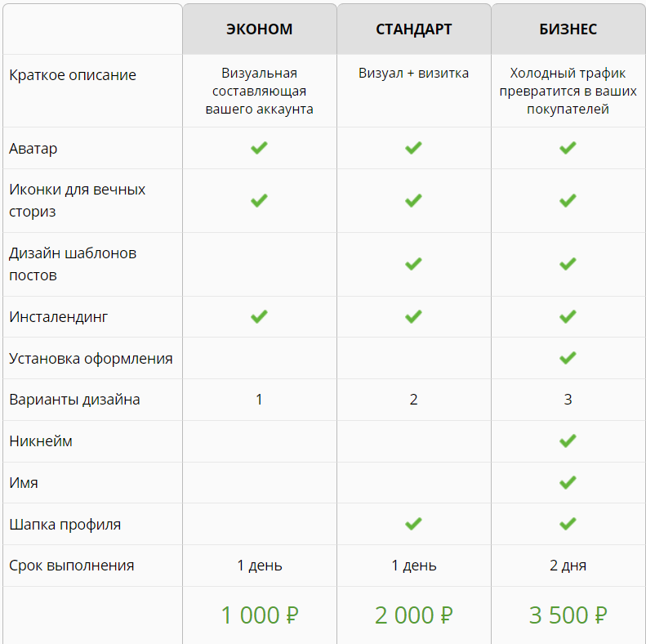
Task: Click the 1 000 ₽ price
Action: click(260, 615)
